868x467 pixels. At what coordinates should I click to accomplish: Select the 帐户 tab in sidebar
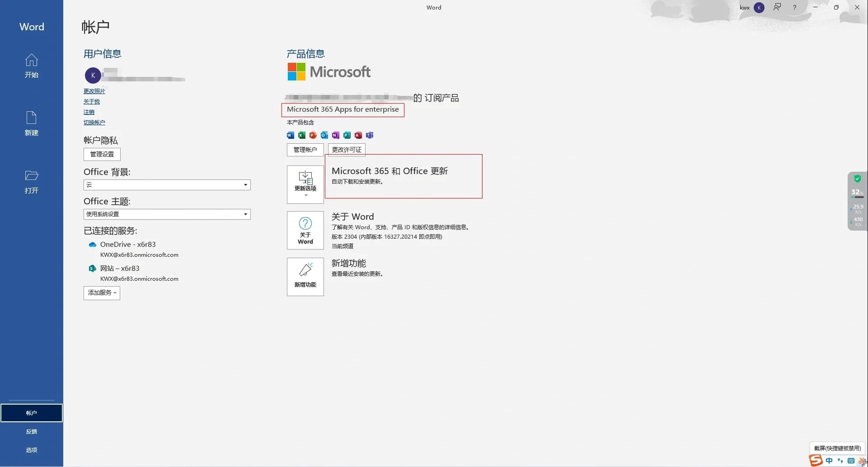pos(31,413)
